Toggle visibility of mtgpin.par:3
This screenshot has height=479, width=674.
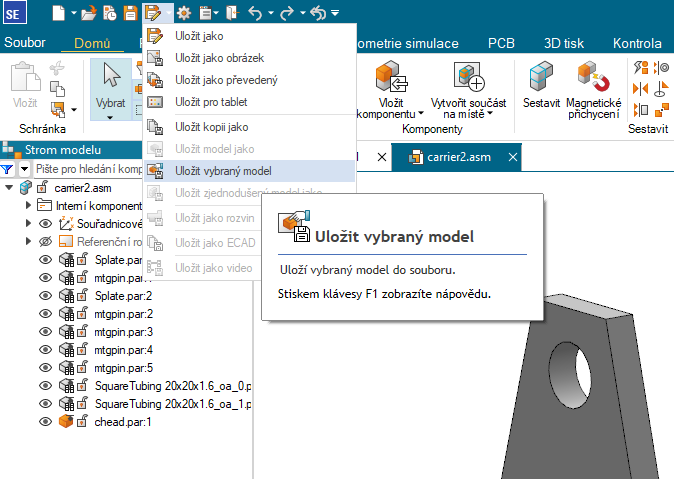point(45,331)
